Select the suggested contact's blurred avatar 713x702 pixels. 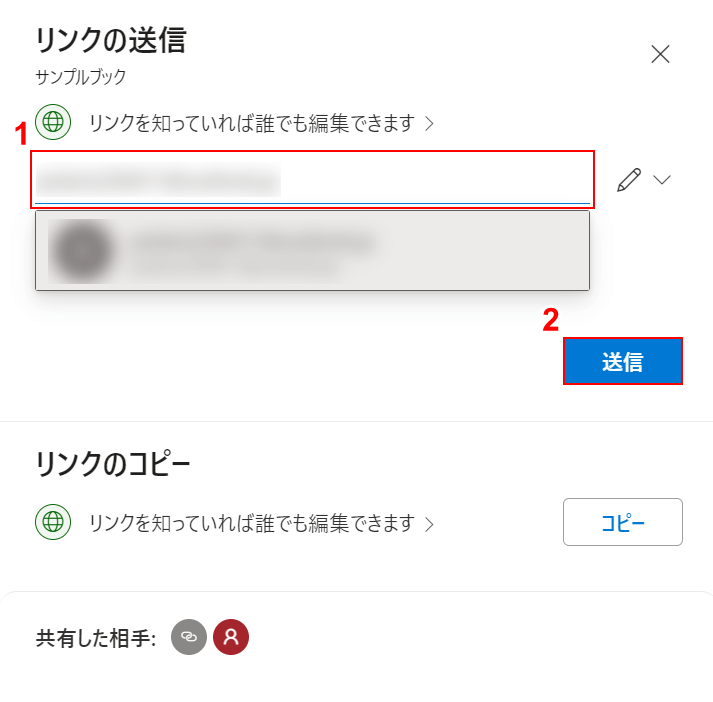pos(81,250)
